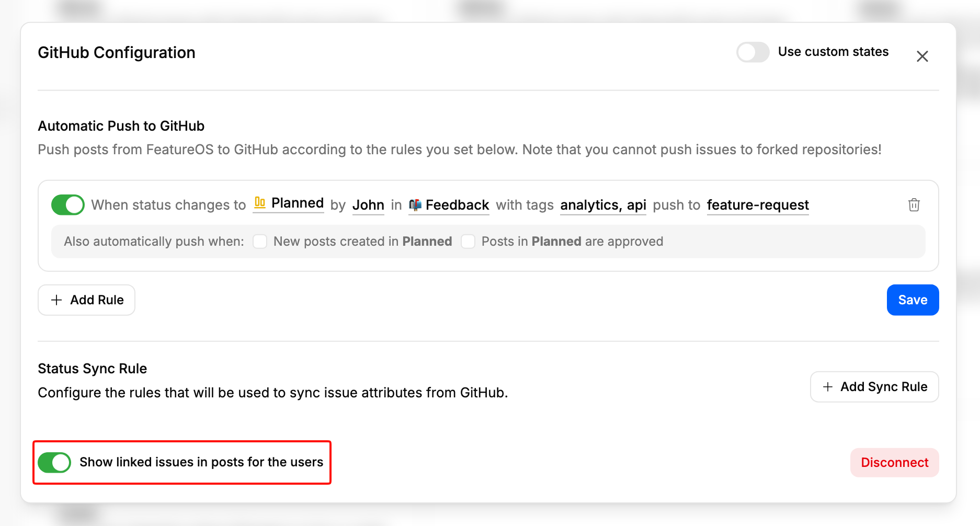Open the Feedback board selector
The width and height of the screenshot is (980, 526).
click(449, 205)
